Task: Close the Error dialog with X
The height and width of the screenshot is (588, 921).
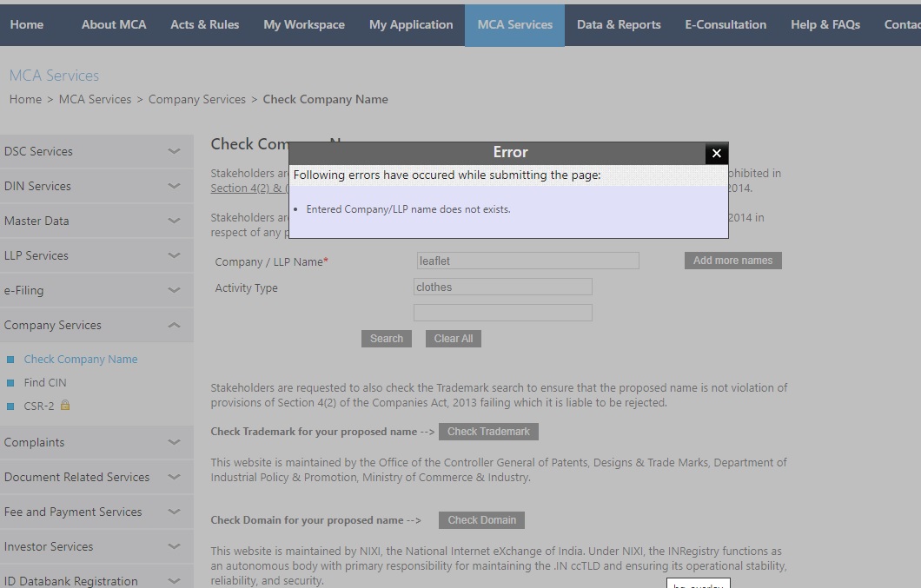Action: (x=717, y=154)
